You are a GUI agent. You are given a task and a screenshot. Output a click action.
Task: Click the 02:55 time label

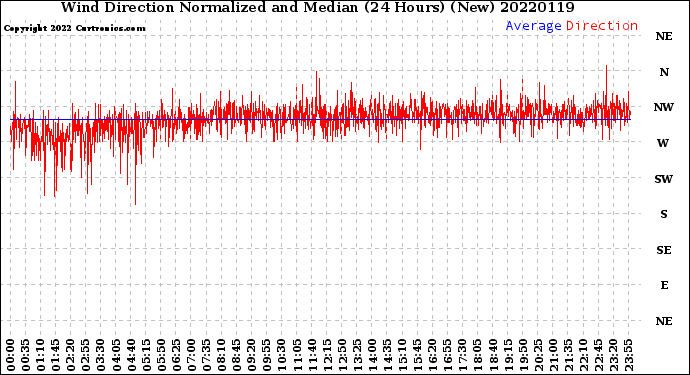tap(86, 355)
